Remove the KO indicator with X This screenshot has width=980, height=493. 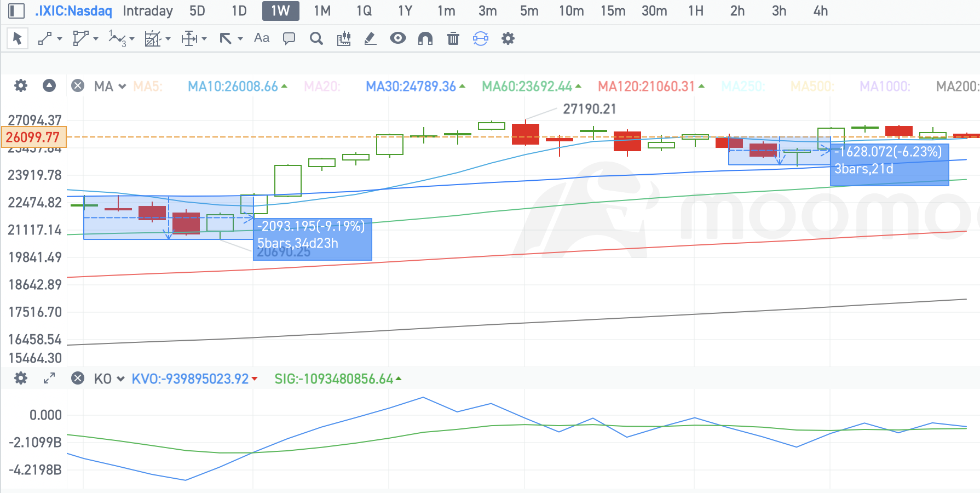coord(78,379)
